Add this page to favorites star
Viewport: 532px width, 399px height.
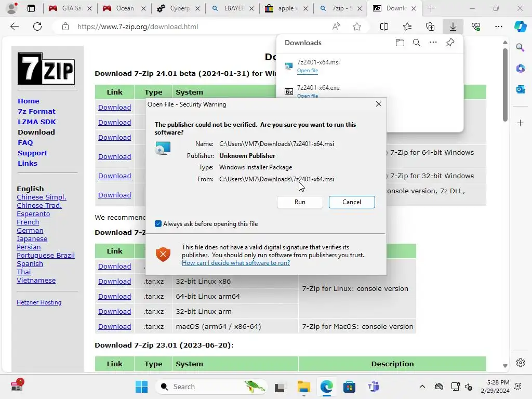coord(356,26)
